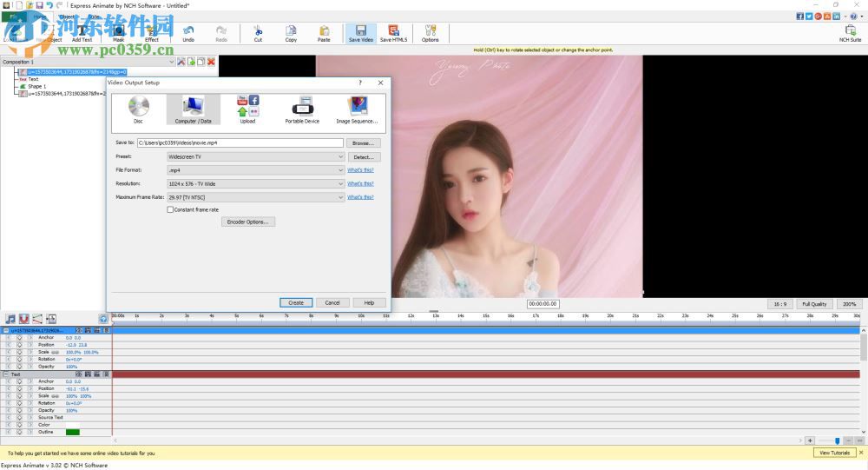Click the Add Text toolbar icon
The image size is (868, 470).
(x=82, y=33)
